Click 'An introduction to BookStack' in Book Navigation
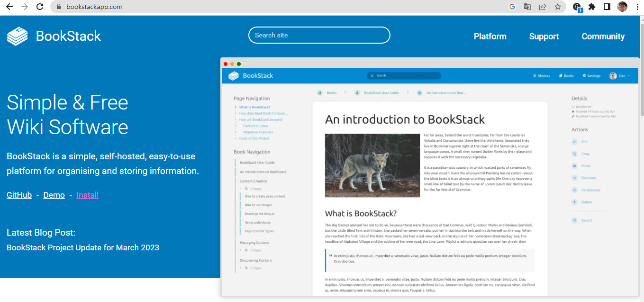644x302 pixels. (263, 172)
